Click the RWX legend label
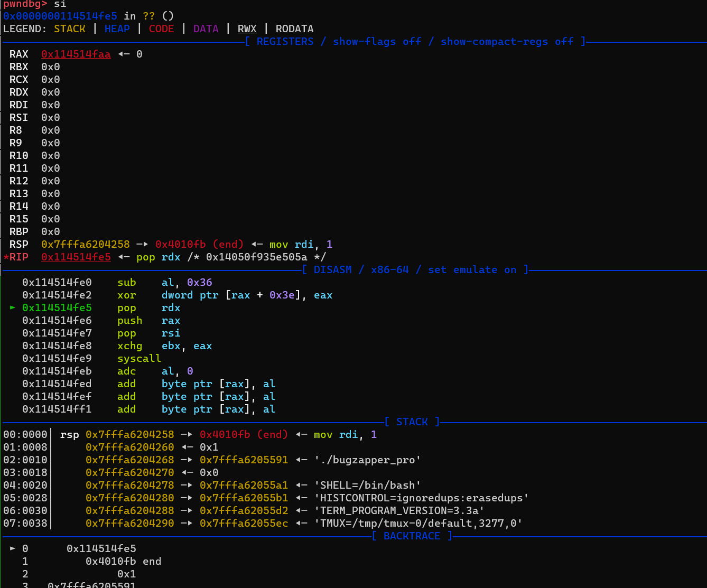 247,29
